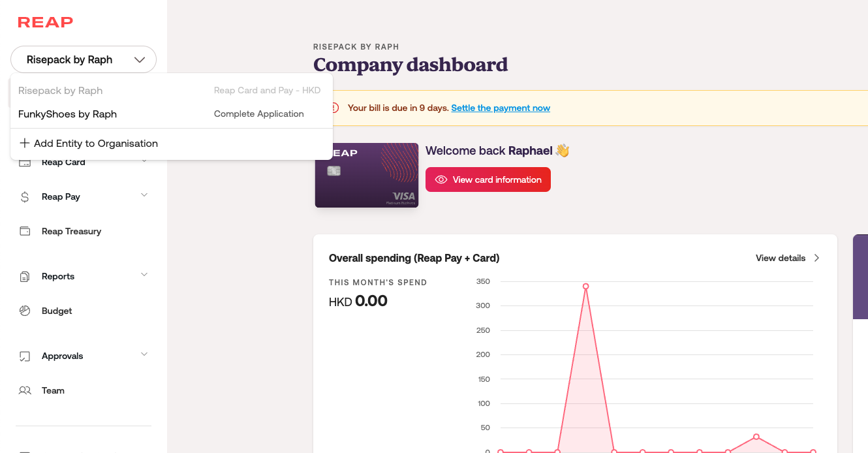The image size is (868, 453).
Task: Click the Team people icon
Action: pyautogui.click(x=25, y=390)
